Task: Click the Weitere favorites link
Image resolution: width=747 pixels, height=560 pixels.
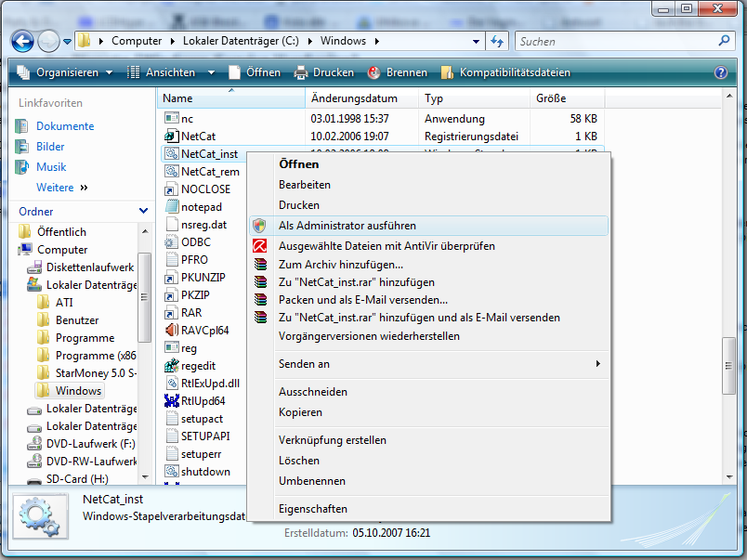Action: pos(55,188)
